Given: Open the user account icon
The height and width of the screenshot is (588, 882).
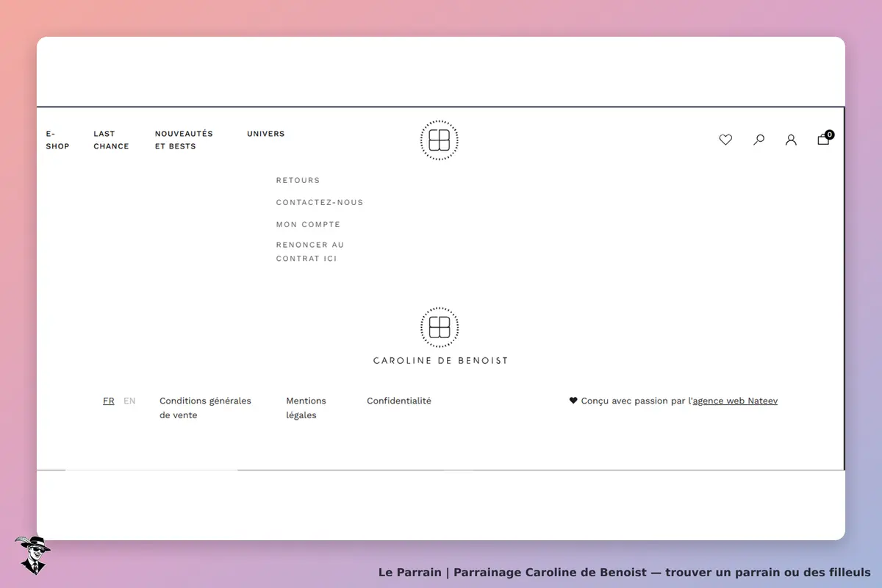Looking at the screenshot, I should (x=791, y=140).
